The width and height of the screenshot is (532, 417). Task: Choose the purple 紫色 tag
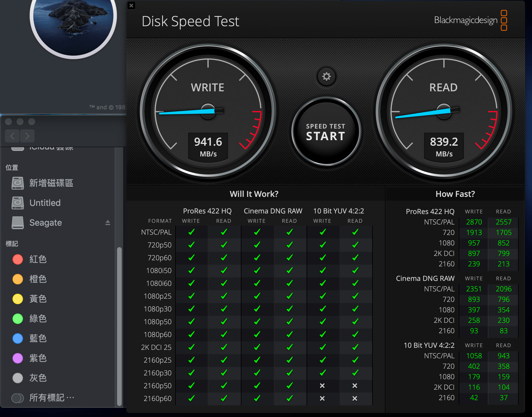click(38, 358)
